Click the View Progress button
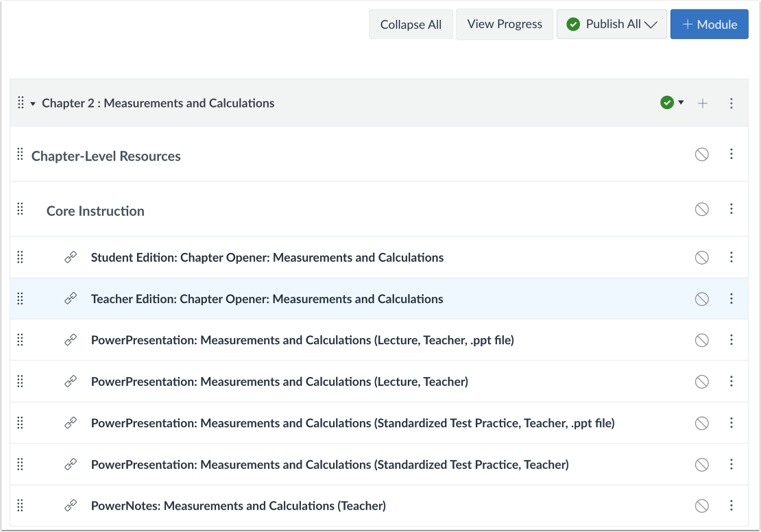This screenshot has width=761, height=532. [505, 25]
